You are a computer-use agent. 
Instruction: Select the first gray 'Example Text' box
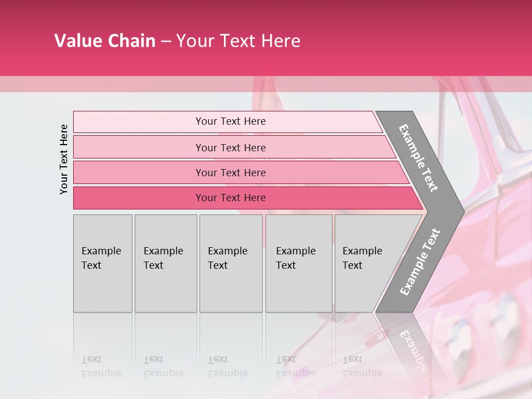pyautogui.click(x=103, y=263)
